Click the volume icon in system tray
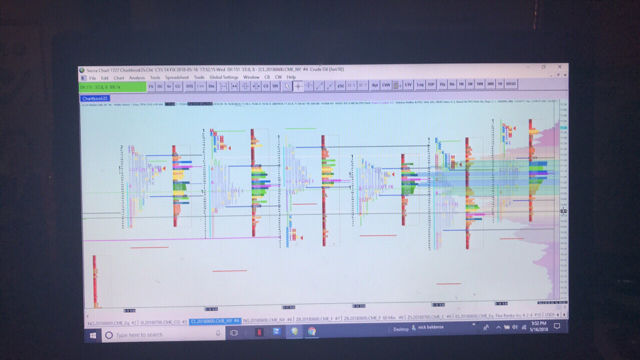This screenshot has width=640, height=360. (515, 327)
